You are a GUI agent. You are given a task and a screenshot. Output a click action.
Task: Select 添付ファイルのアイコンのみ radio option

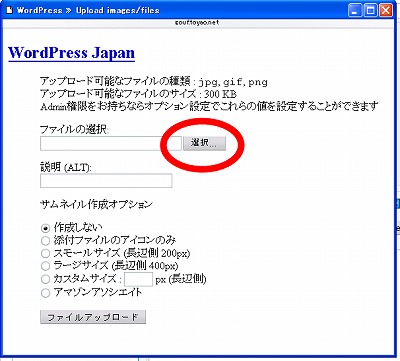click(x=45, y=241)
